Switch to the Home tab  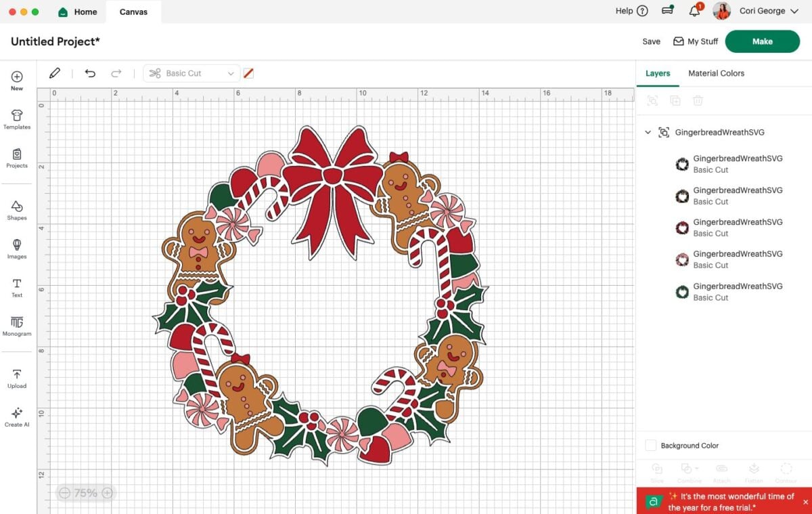(x=78, y=11)
